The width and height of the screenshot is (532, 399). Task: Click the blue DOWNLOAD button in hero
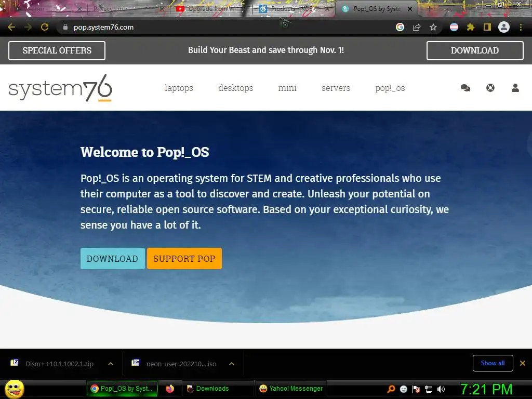[x=113, y=259]
